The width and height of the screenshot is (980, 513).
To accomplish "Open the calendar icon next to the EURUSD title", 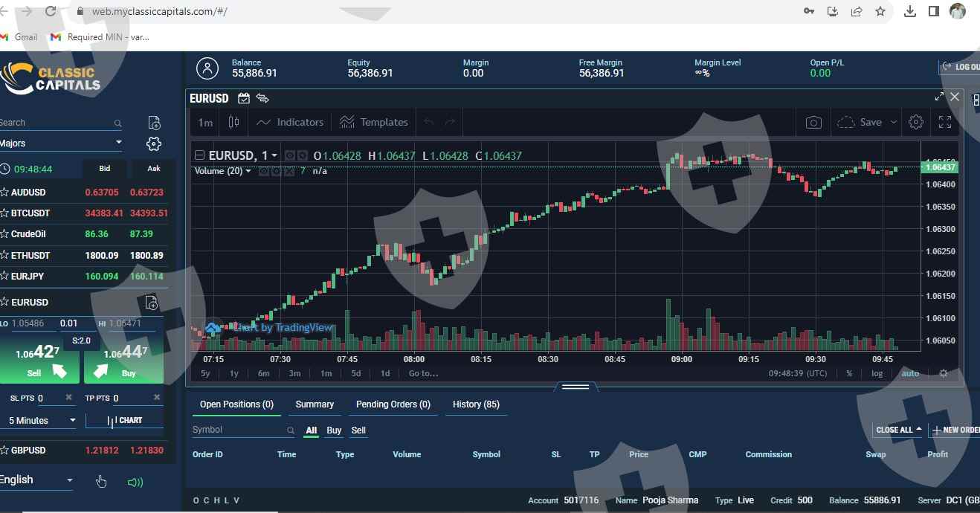I will 244,98.
